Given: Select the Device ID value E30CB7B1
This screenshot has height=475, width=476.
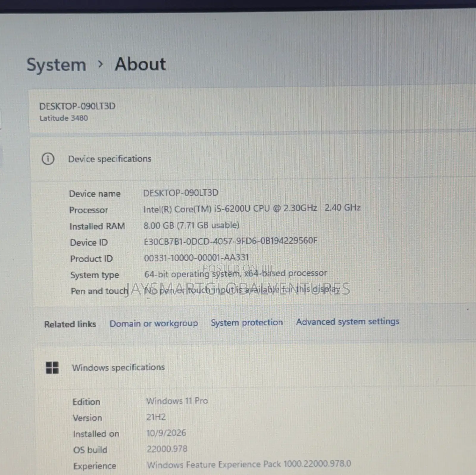Looking at the screenshot, I should point(231,241).
